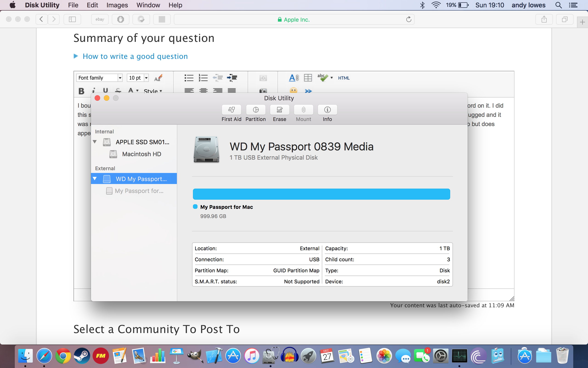Open the Window menu
Viewport: 588px width, 368px height.
pos(148,5)
